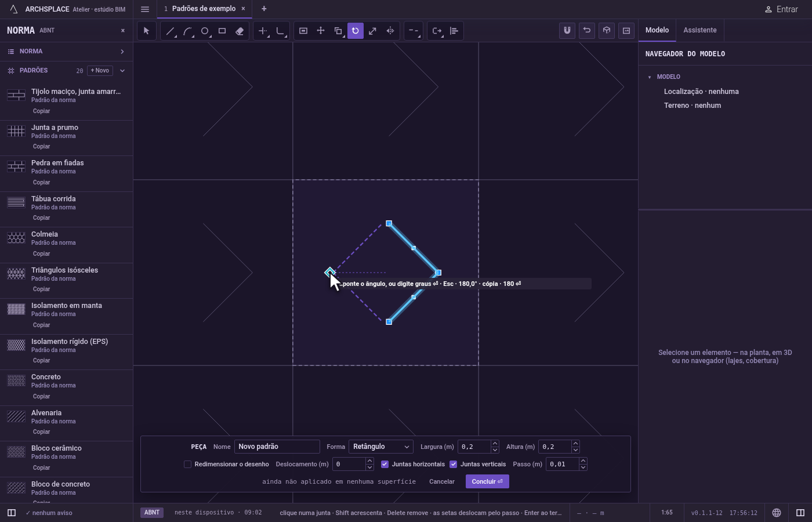The image size is (812, 522).
Task: Select the circle drawing tool
Action: (205, 31)
